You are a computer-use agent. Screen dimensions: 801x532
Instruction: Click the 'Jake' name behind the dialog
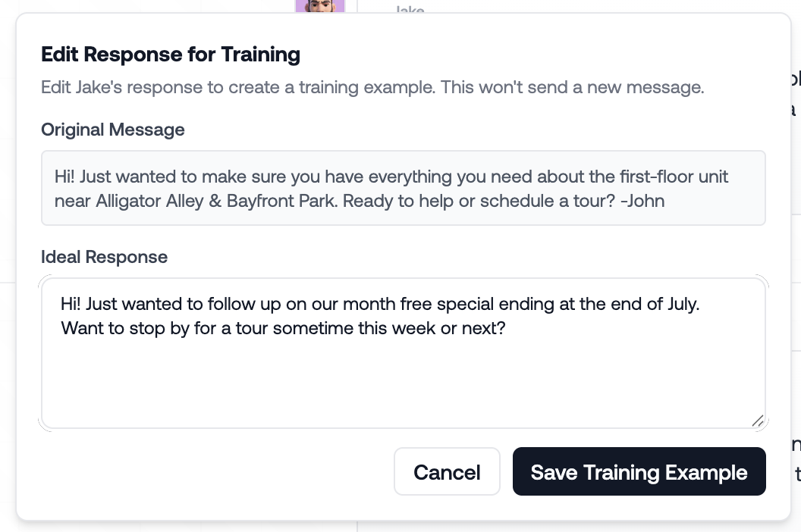(x=410, y=8)
